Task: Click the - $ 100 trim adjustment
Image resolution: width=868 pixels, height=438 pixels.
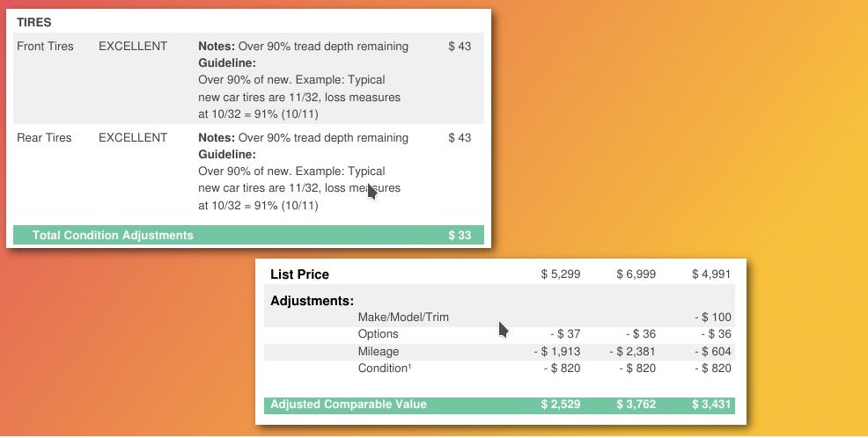Action: coord(713,318)
